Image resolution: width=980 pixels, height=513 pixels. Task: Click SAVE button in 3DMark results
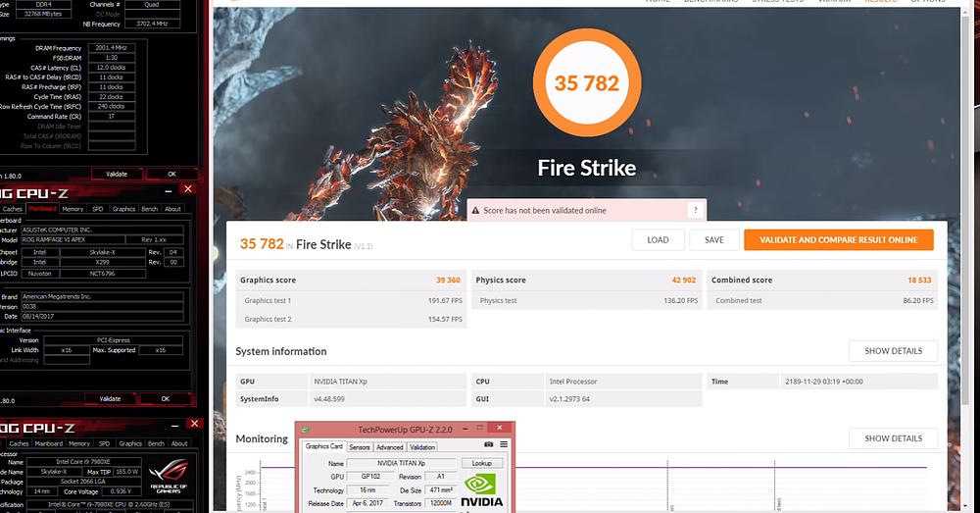click(714, 240)
